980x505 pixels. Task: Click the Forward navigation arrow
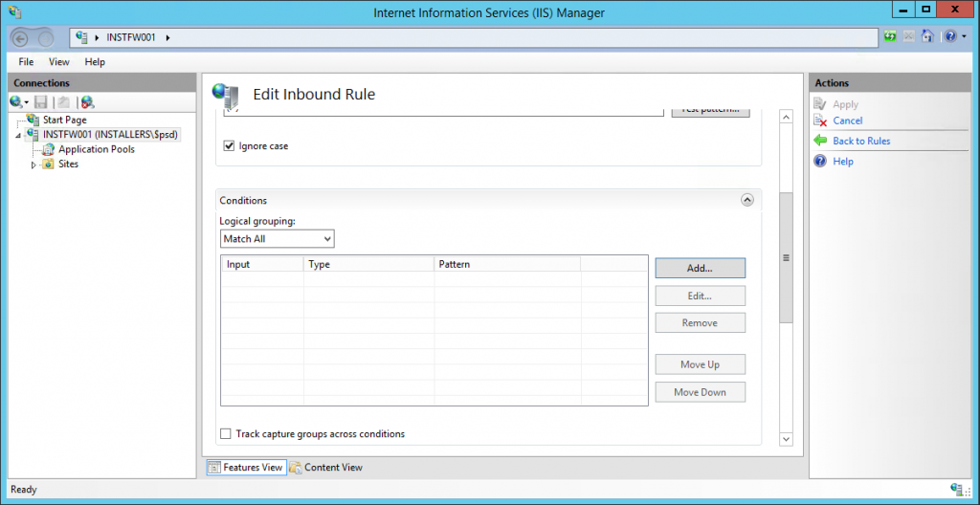(46, 38)
